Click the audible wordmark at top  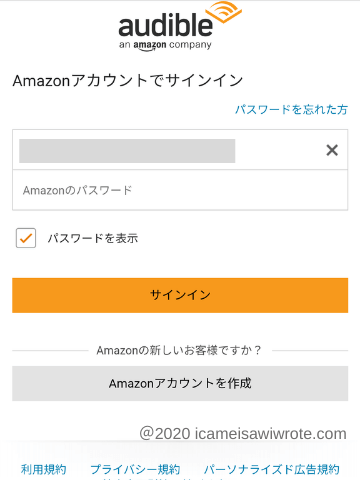pyautogui.click(x=165, y=26)
